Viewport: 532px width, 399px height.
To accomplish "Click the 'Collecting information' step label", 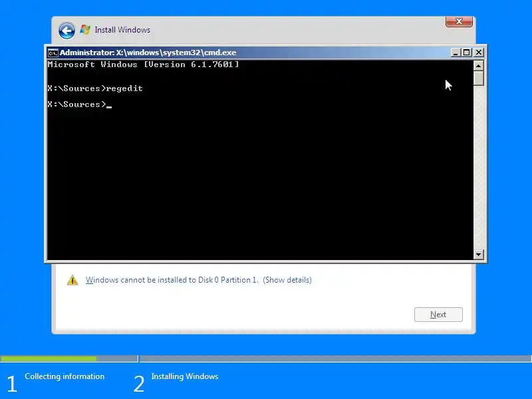I will coord(65,376).
